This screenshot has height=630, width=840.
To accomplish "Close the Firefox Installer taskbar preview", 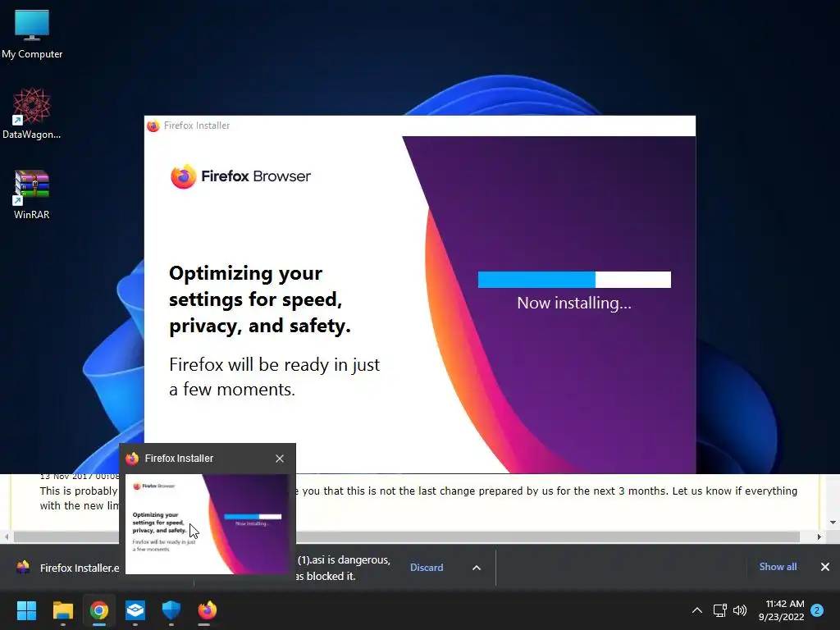I will 280,459.
